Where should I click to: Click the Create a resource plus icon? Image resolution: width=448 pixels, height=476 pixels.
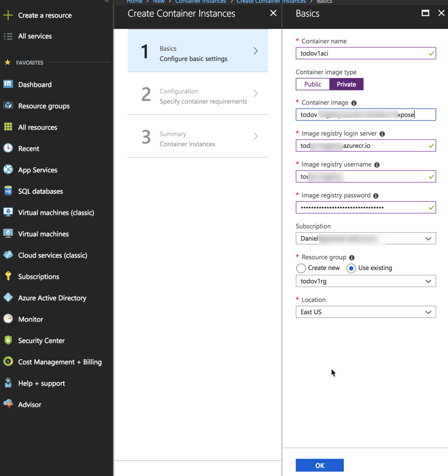[8, 15]
